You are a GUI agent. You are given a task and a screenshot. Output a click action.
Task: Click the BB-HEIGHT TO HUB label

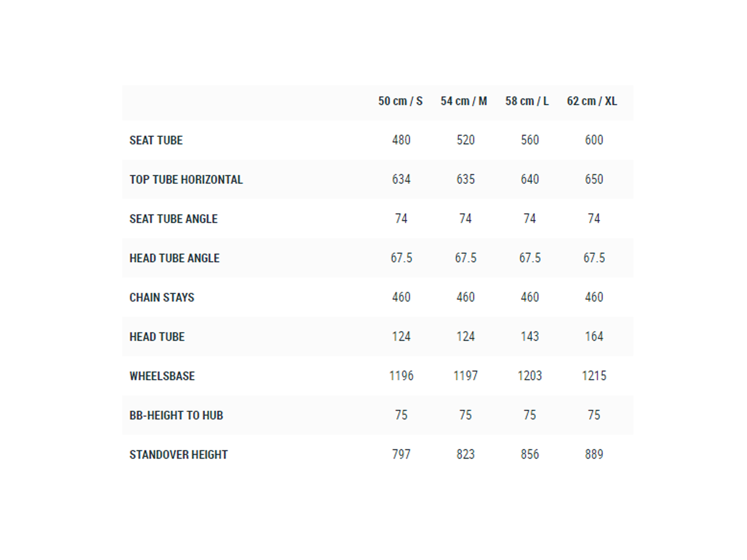[176, 416]
